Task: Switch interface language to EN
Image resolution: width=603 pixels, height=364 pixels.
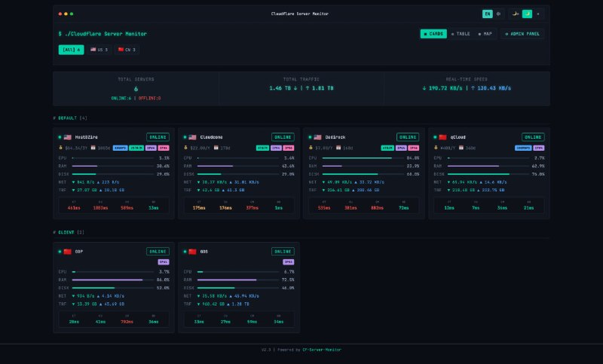Action: pos(487,14)
